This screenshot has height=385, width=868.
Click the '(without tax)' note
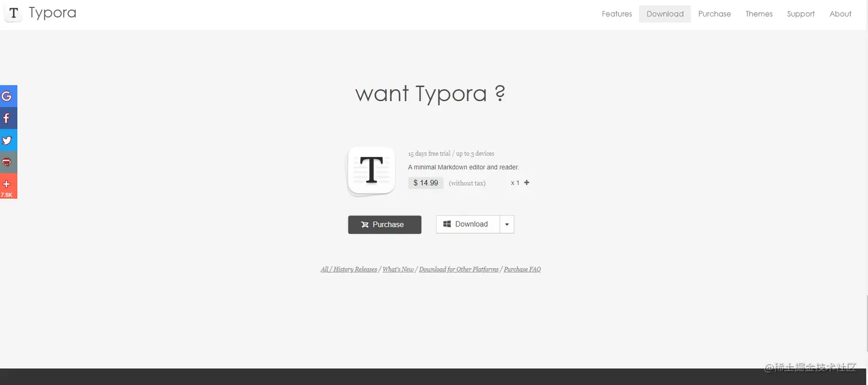(x=467, y=183)
